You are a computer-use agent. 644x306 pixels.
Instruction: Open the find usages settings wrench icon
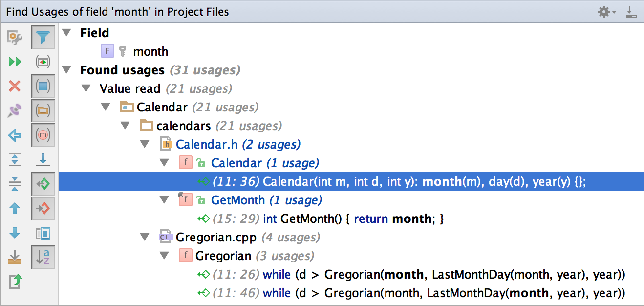15,37
